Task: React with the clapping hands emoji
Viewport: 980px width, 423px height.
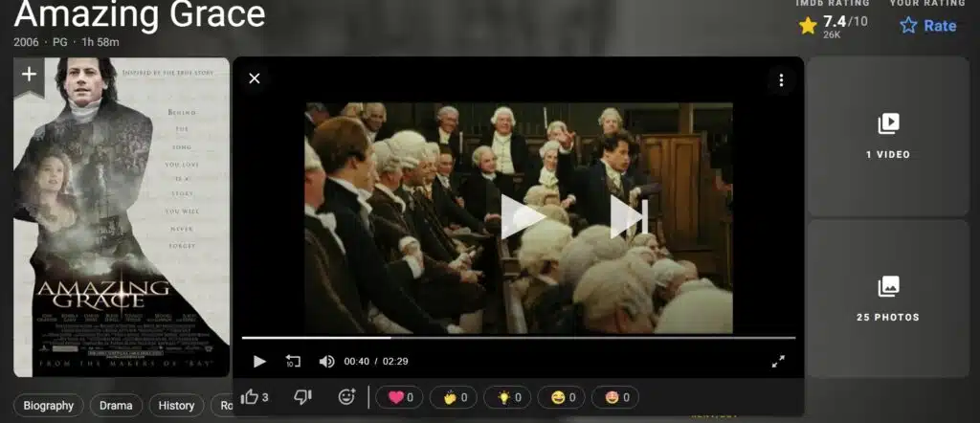Action: point(453,397)
